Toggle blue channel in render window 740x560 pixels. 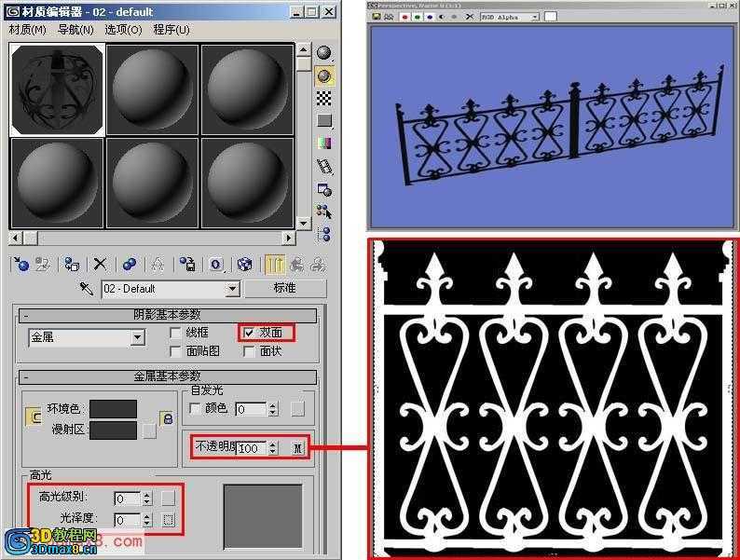[430, 17]
